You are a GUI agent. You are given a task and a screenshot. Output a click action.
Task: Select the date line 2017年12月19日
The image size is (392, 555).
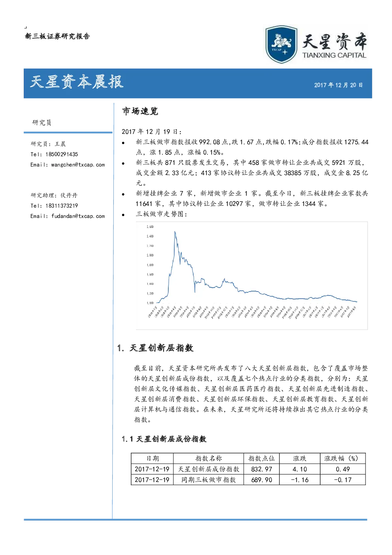click(152, 132)
